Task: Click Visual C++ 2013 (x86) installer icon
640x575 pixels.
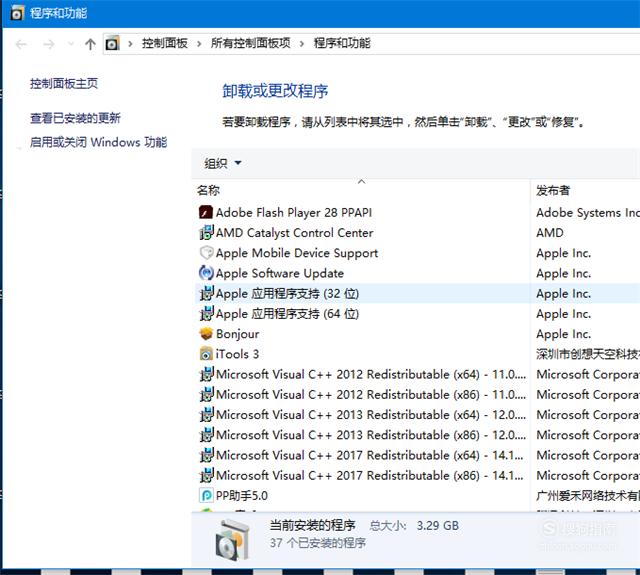Action: tap(206, 435)
